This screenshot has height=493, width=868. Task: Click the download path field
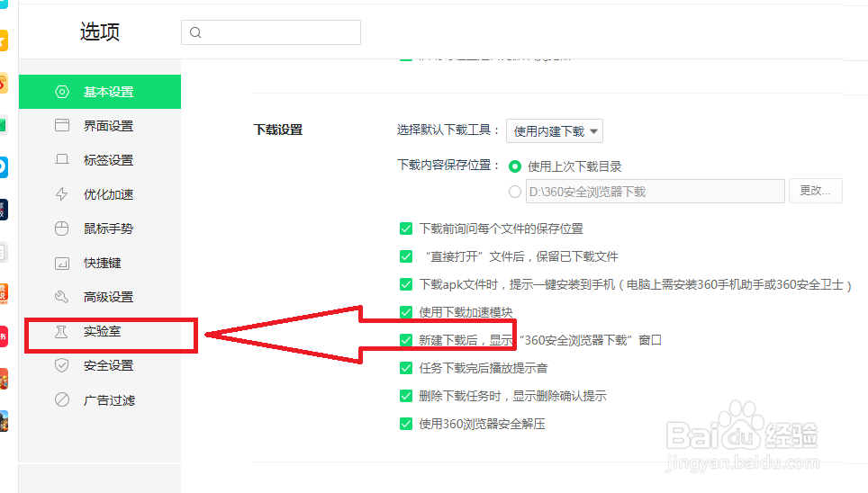pos(656,192)
